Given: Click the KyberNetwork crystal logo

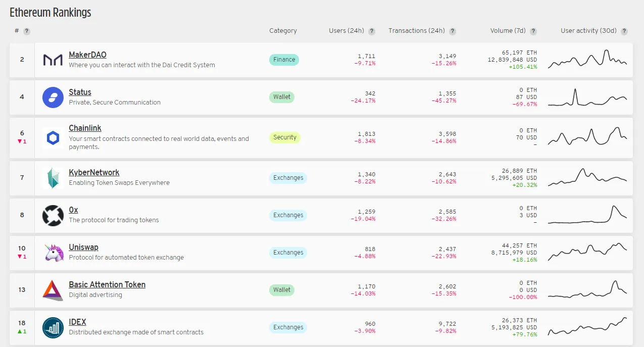Looking at the screenshot, I should [x=53, y=178].
